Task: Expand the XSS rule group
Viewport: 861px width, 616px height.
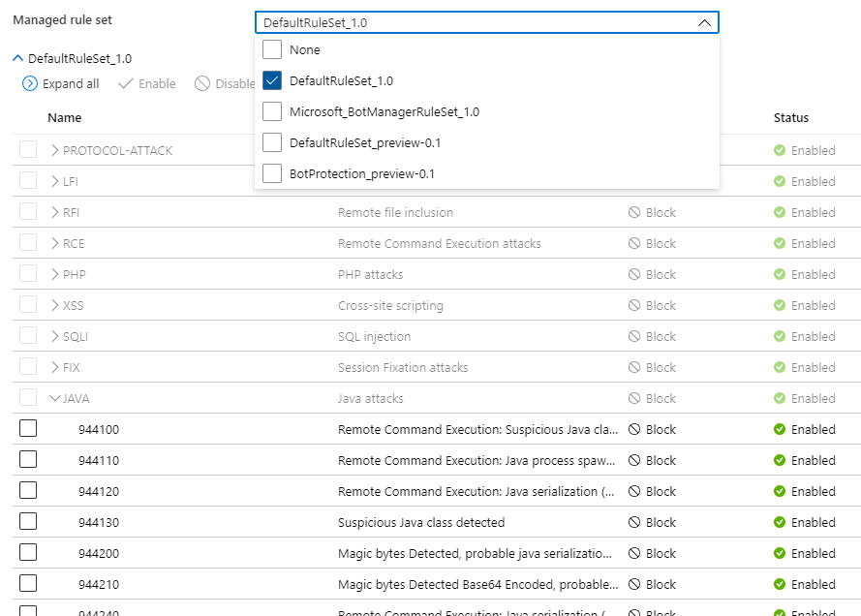Action: click(x=55, y=305)
